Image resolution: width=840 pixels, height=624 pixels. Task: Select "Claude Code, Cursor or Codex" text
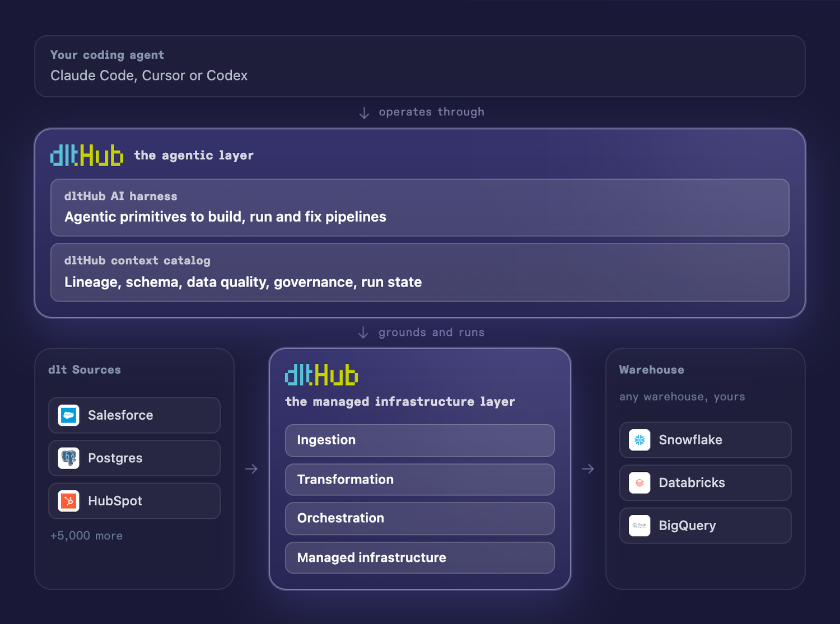[149, 76]
